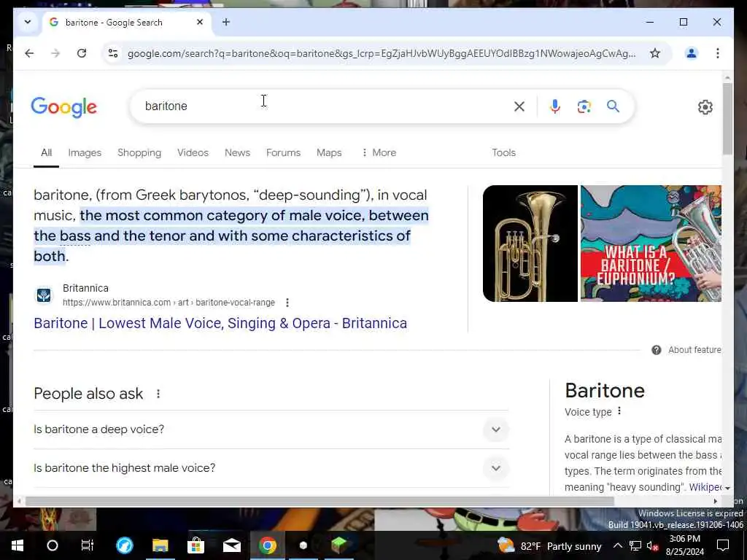Viewport: 747px width, 560px height.
Task: Open Microsoft Store from the taskbar
Action: [x=196, y=545]
